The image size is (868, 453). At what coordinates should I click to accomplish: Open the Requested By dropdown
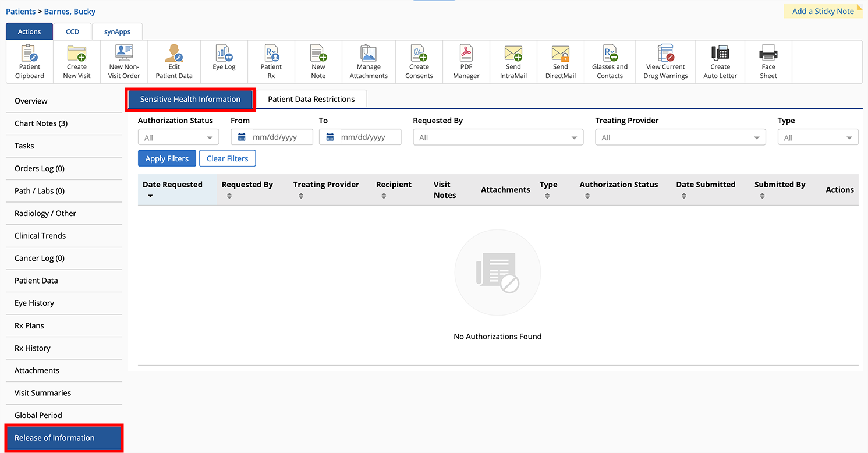[498, 137]
